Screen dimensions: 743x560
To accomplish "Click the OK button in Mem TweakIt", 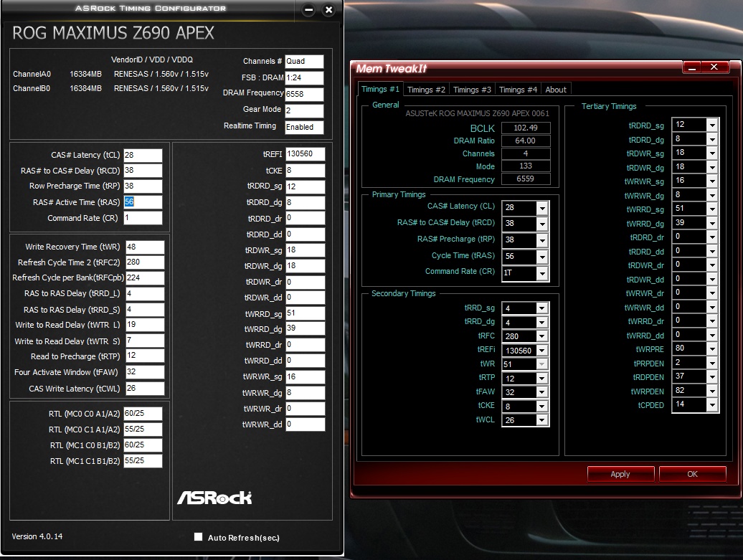I will point(692,474).
